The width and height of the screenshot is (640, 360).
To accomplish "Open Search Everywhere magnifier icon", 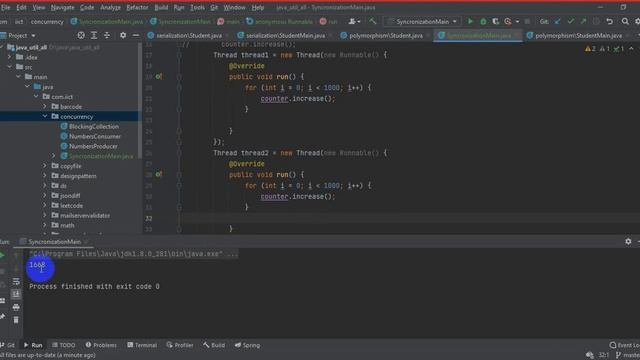I will click(x=625, y=21).
